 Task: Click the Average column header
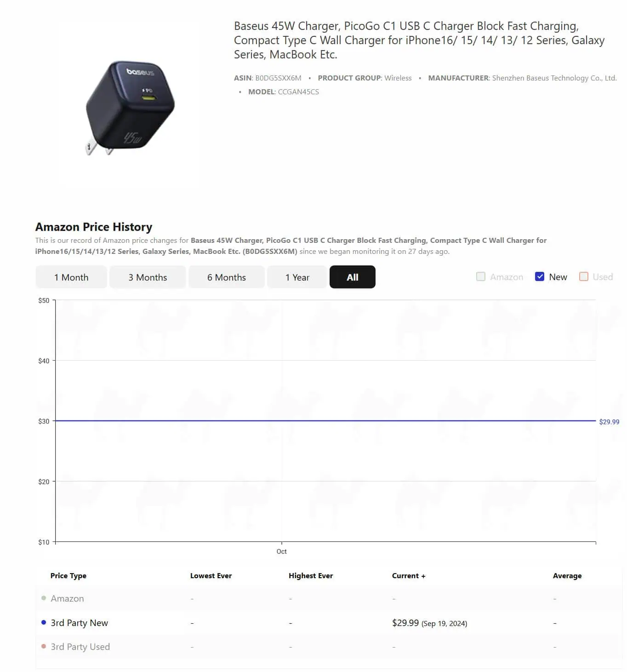click(567, 576)
